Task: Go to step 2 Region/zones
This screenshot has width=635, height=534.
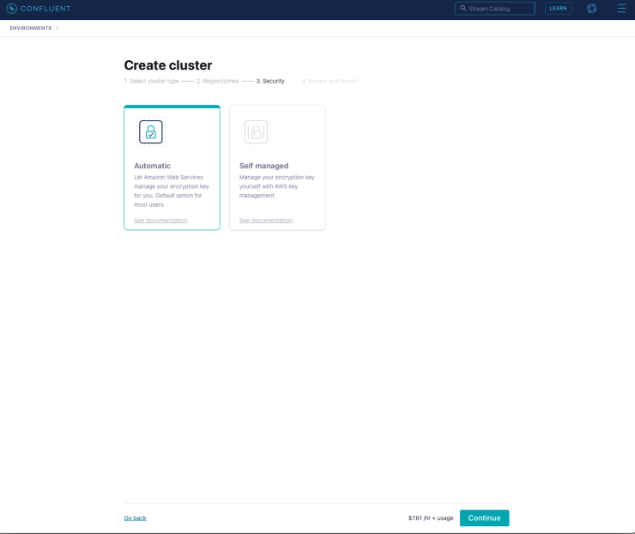Action: tap(217, 81)
